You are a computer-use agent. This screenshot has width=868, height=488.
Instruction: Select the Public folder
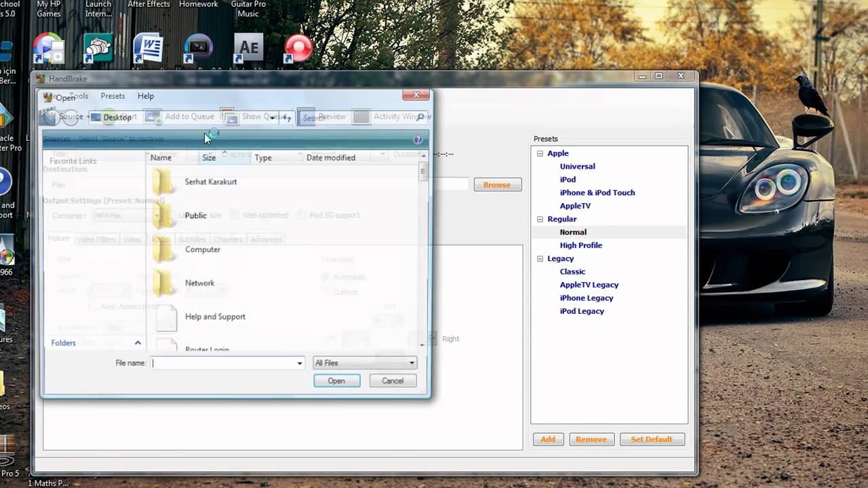pyautogui.click(x=195, y=216)
